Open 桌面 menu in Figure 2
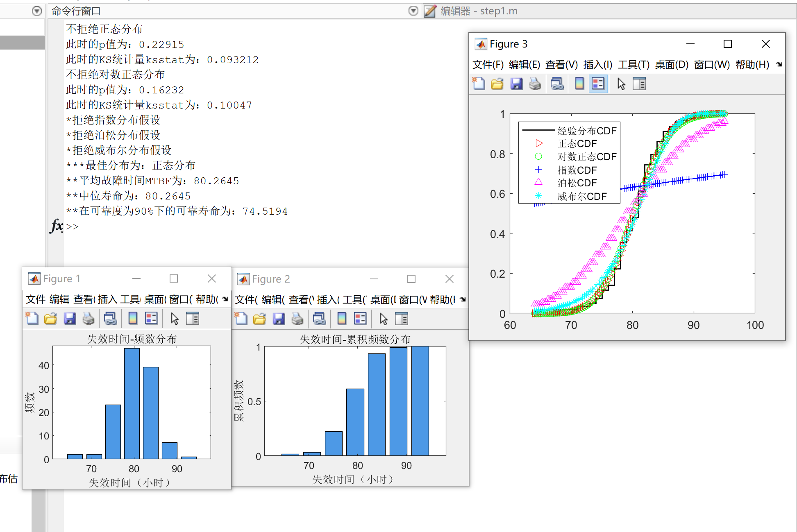 pos(383,300)
